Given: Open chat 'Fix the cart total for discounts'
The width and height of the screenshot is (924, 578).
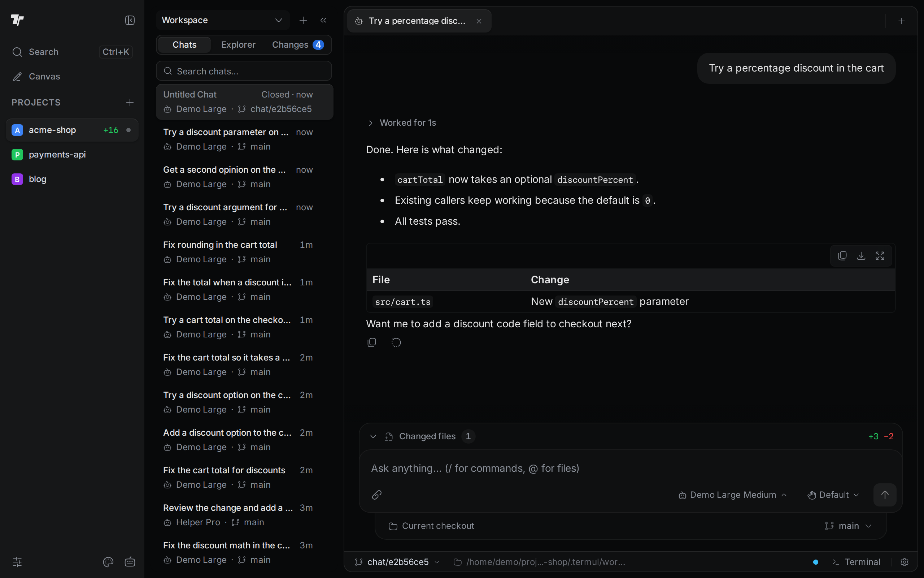Looking at the screenshot, I should 244,477.
